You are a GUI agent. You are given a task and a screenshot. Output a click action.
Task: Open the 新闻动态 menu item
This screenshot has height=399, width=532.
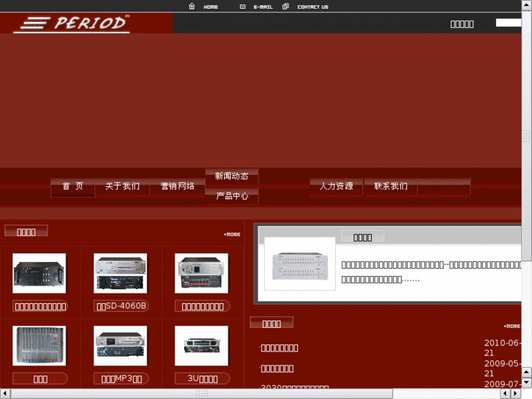(232, 176)
